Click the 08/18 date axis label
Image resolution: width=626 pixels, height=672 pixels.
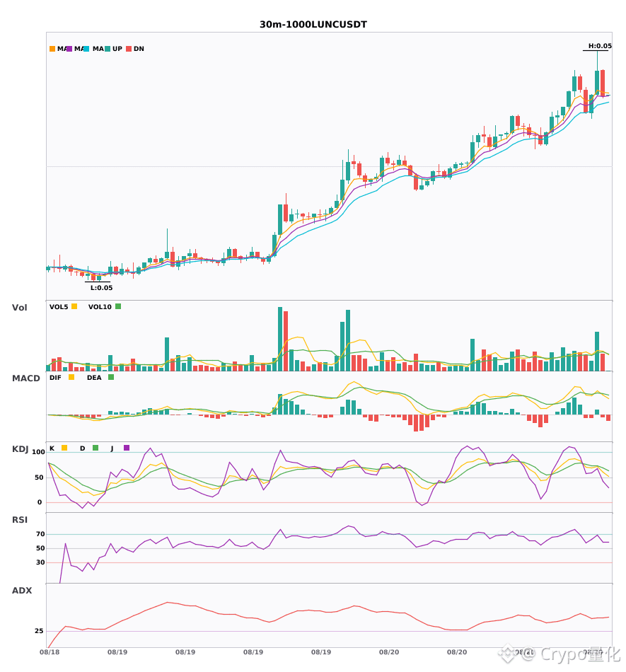coord(50,652)
